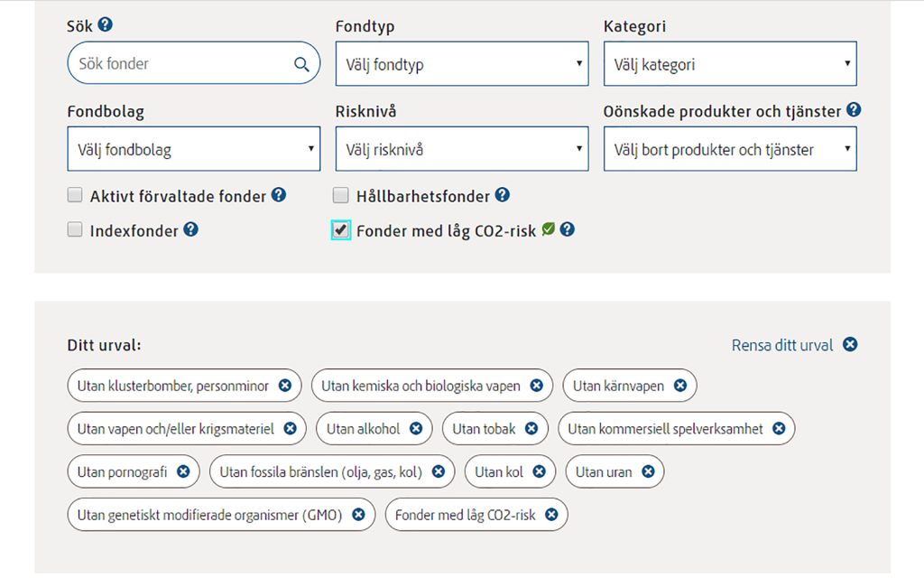Open Indexfonder help icon

pyautogui.click(x=191, y=229)
